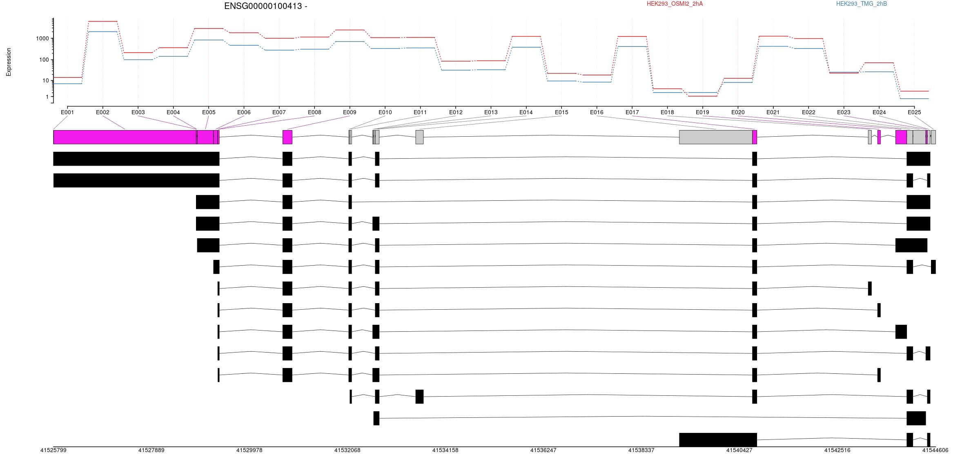Click exon bin label E017
The image size is (980, 457).
(x=632, y=112)
